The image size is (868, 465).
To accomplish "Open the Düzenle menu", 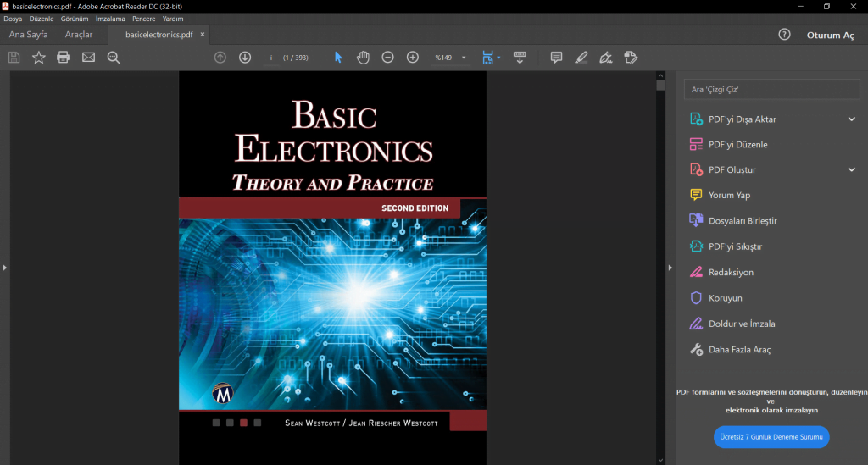I will pos(42,19).
